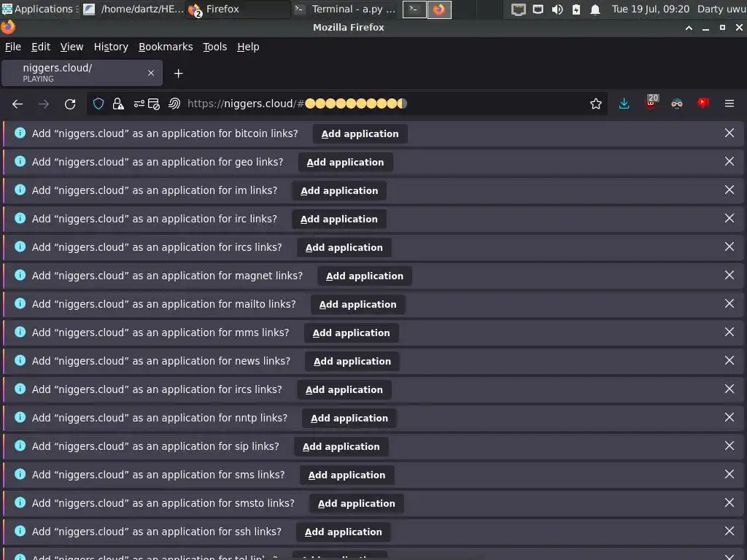
Task: Click the glasses-face extension icon
Action: pos(677,104)
